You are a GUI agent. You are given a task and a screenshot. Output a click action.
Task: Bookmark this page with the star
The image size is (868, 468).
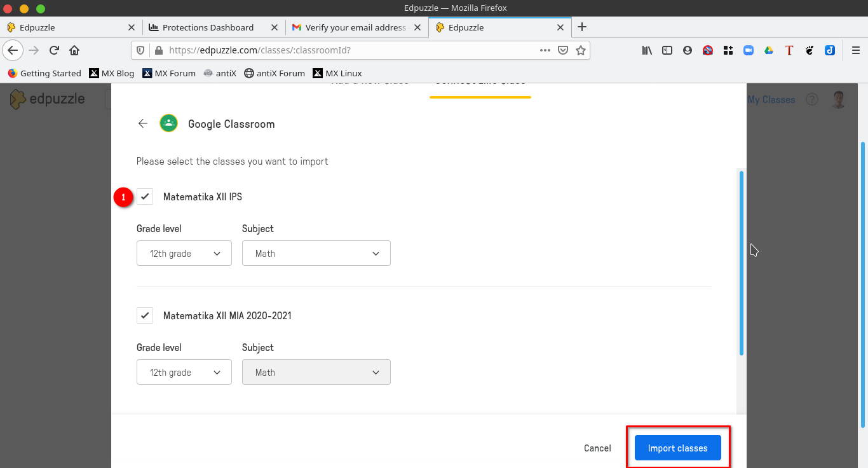click(x=581, y=50)
